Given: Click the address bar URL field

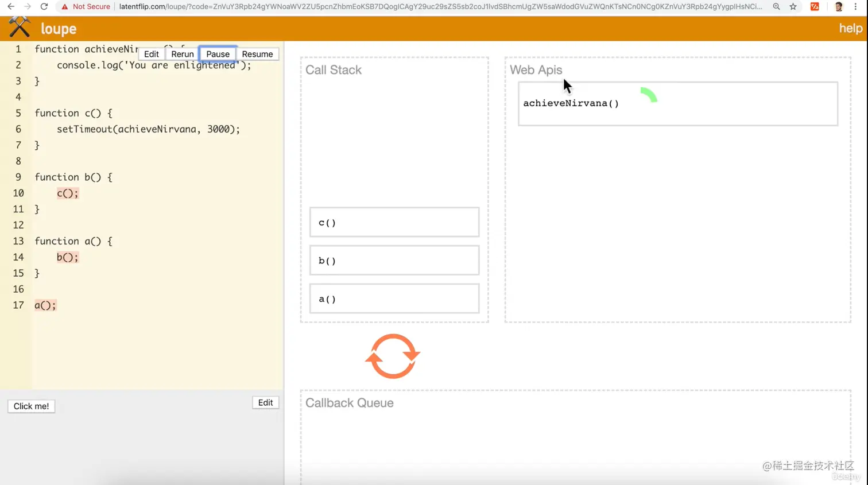Looking at the screenshot, I should tap(440, 6).
